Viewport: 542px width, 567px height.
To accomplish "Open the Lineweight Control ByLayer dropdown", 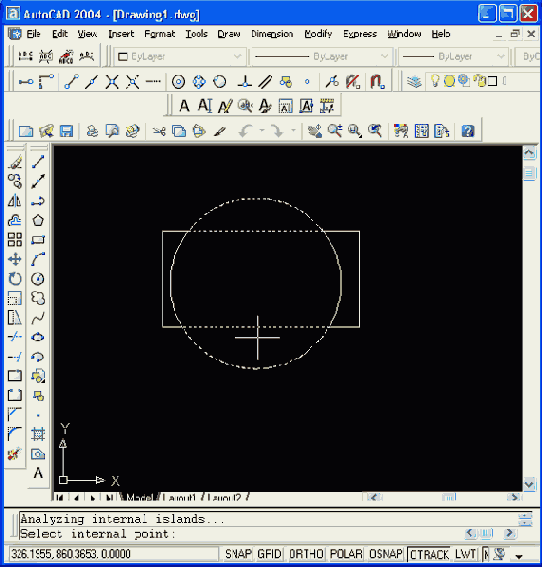I will [x=453, y=56].
